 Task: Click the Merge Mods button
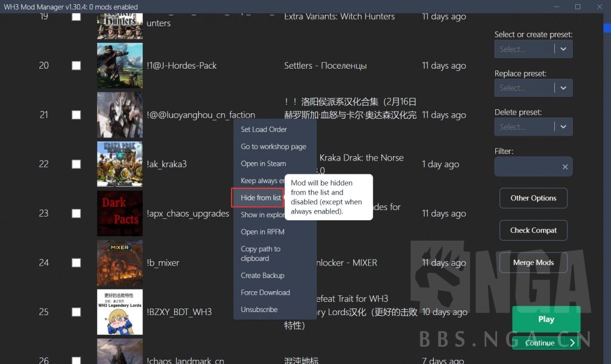[x=533, y=263]
